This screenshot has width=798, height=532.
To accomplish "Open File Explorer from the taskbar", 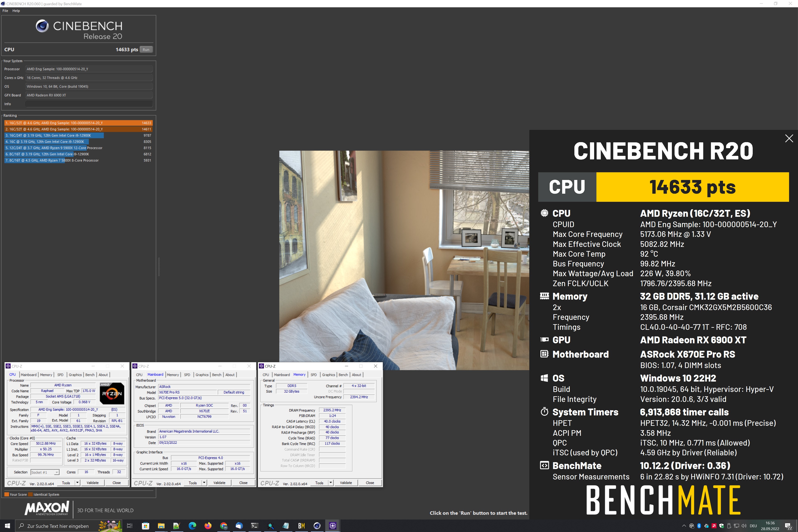I will 161,526.
